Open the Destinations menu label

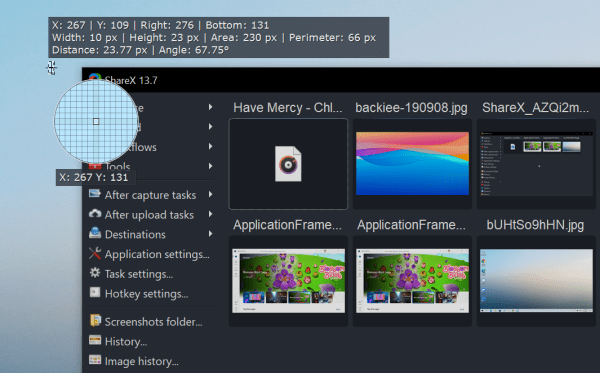(135, 235)
